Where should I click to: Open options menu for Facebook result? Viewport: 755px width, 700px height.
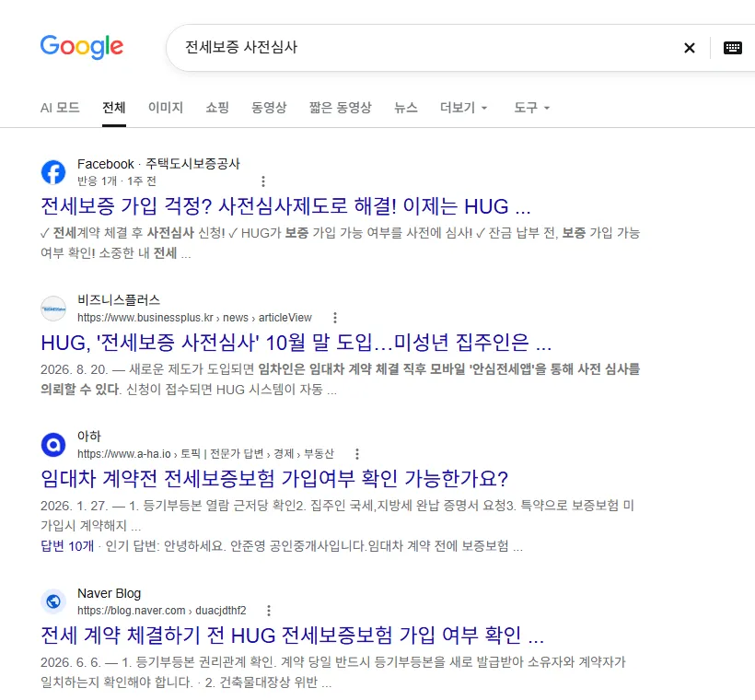click(x=263, y=181)
